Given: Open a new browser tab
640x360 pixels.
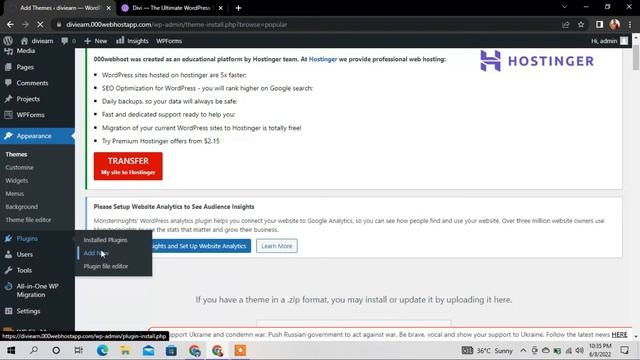Looking at the screenshot, I should click(x=238, y=8).
